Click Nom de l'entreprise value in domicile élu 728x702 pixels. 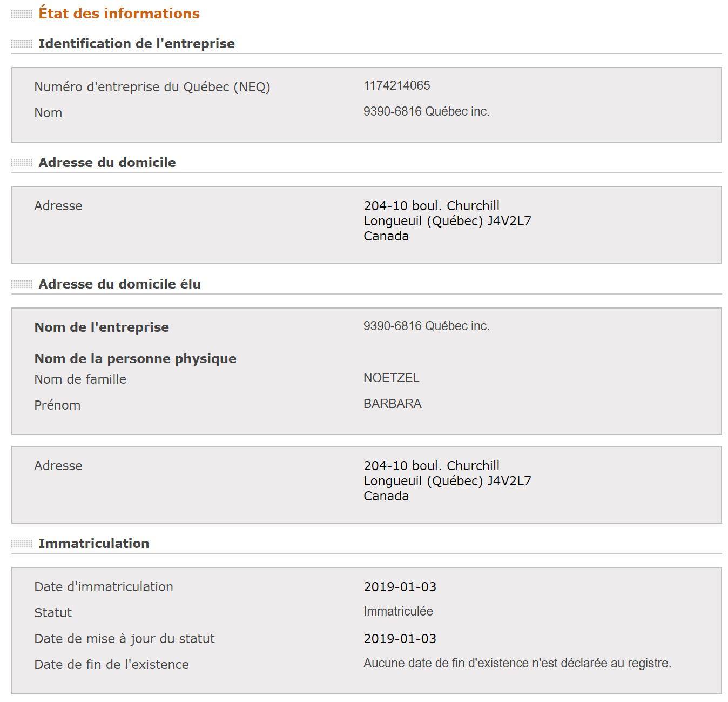click(x=427, y=326)
